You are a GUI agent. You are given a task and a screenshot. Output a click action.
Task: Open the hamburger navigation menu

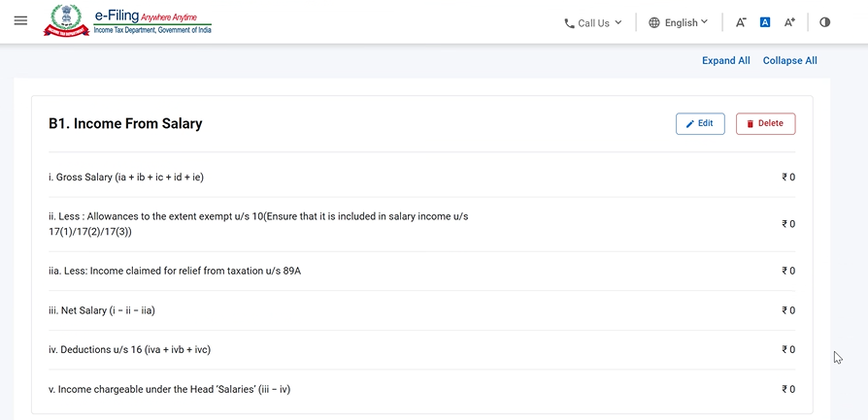pos(20,21)
